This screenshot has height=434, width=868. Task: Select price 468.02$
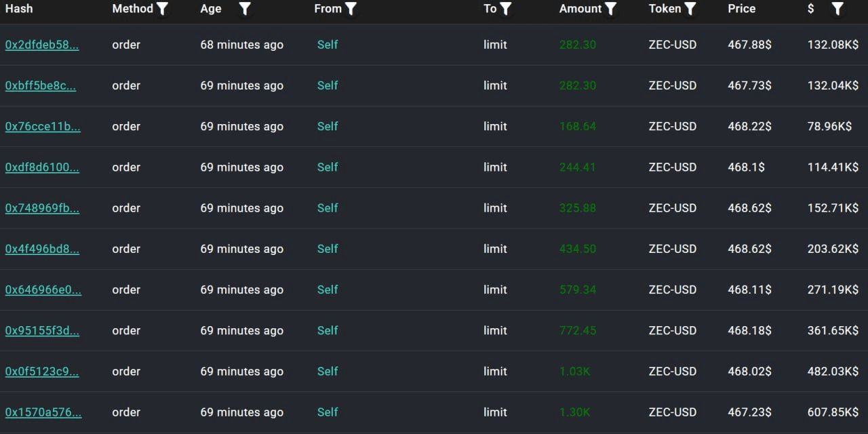pyautogui.click(x=749, y=371)
